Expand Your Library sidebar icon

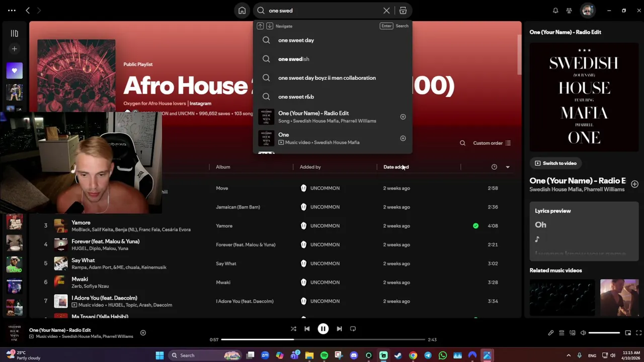(14, 34)
